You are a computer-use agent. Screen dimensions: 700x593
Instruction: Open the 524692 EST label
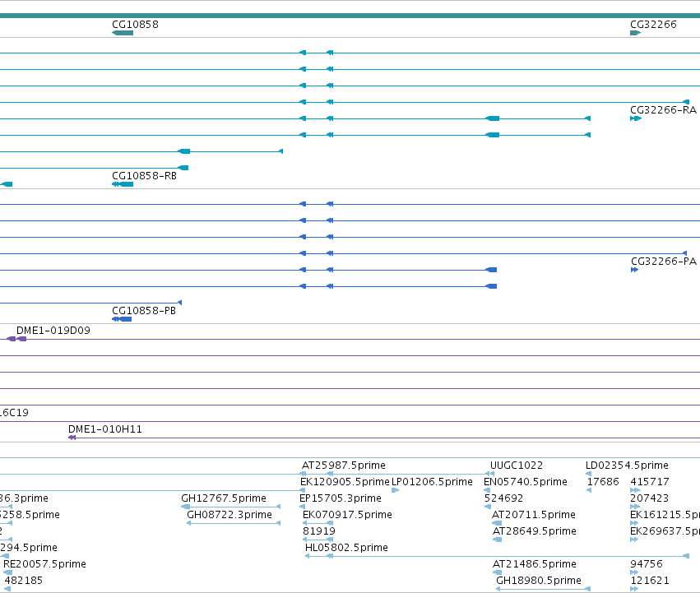tap(503, 498)
